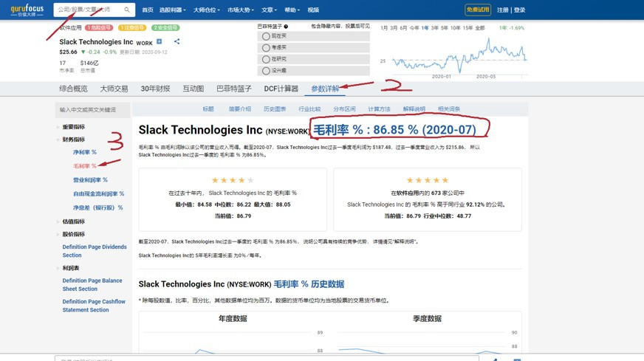Select the 在研究 radio option

point(266,59)
